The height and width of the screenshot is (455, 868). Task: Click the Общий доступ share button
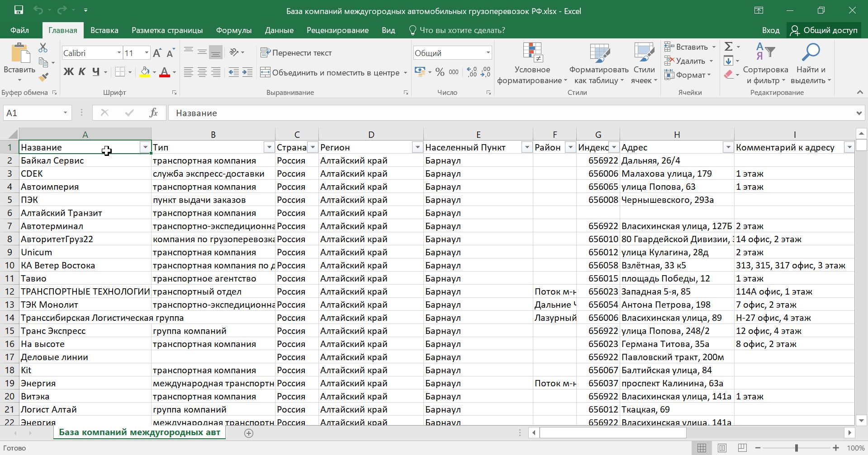point(824,30)
